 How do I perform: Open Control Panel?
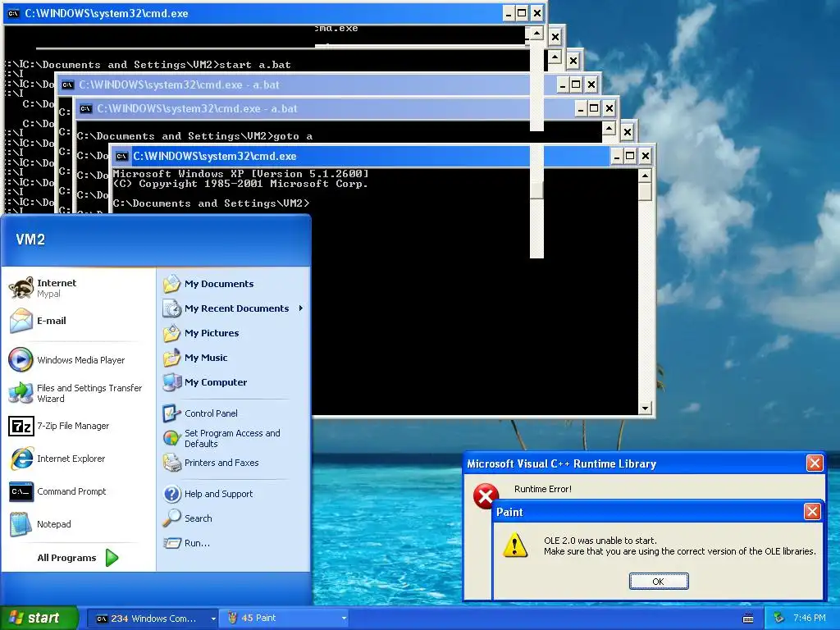234,413
